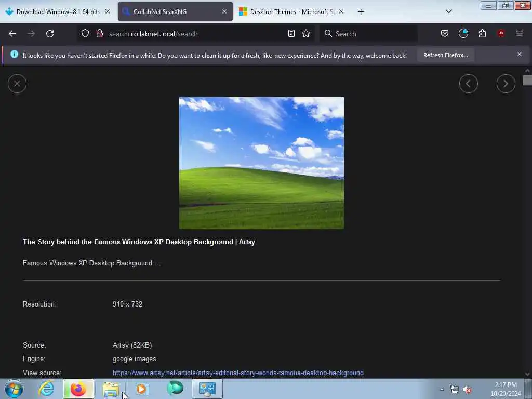Open the Windows XP Bliss image preview

pos(261,163)
